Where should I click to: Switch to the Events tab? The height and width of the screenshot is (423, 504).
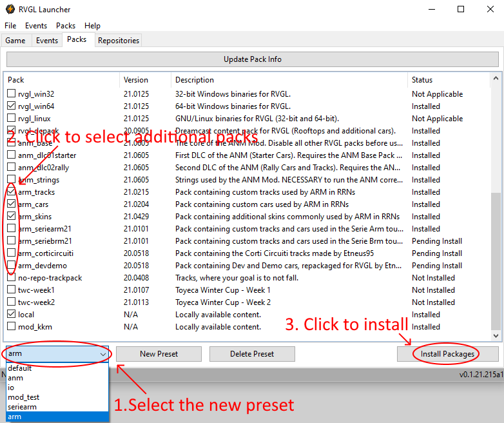tap(47, 41)
